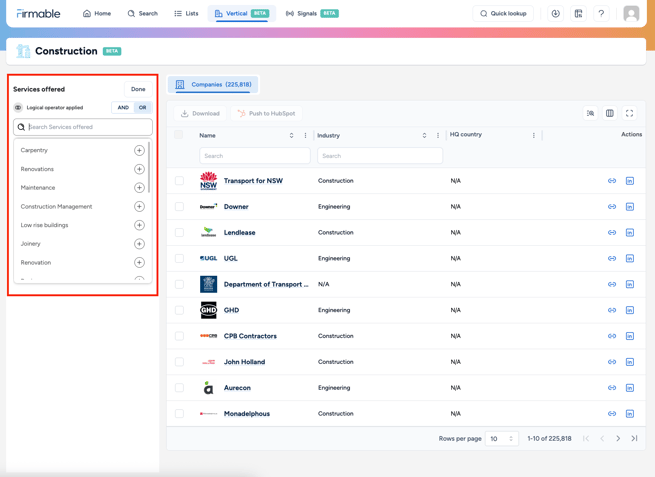
Task: Toggle fullscreen table view
Action: point(630,113)
